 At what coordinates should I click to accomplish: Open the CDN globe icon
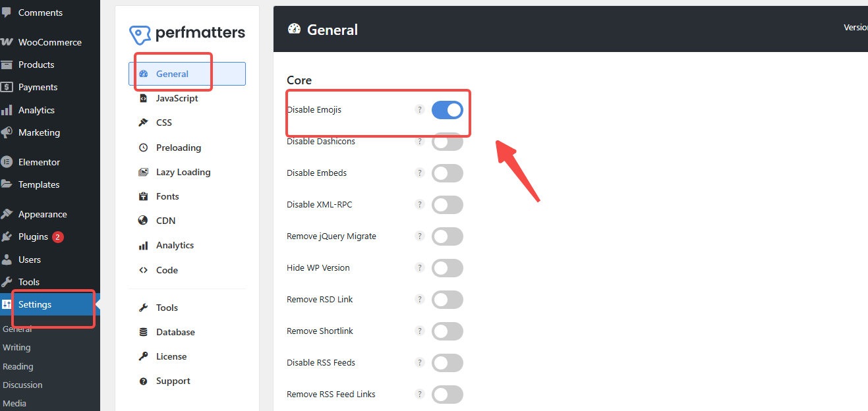coord(142,220)
